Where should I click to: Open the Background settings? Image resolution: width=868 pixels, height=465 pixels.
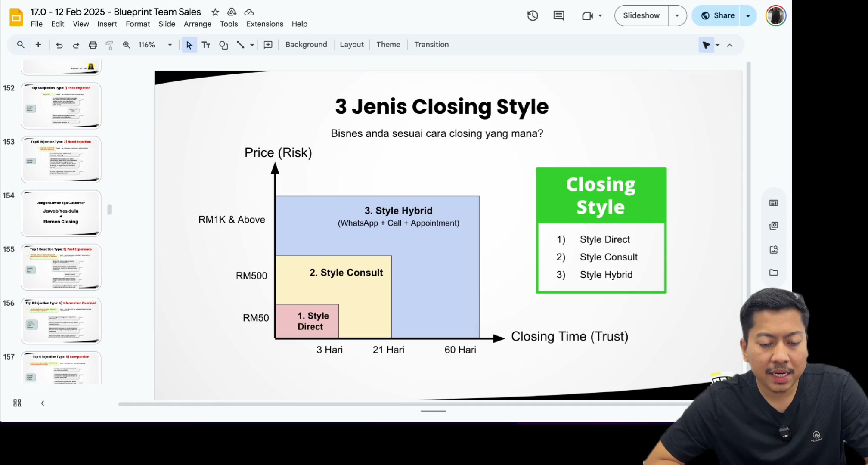pyautogui.click(x=306, y=45)
